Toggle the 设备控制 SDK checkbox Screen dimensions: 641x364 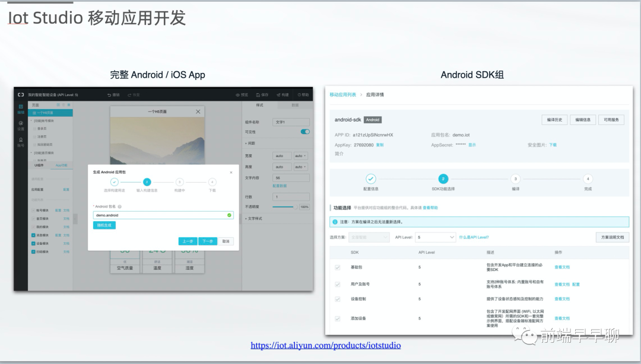tap(338, 299)
